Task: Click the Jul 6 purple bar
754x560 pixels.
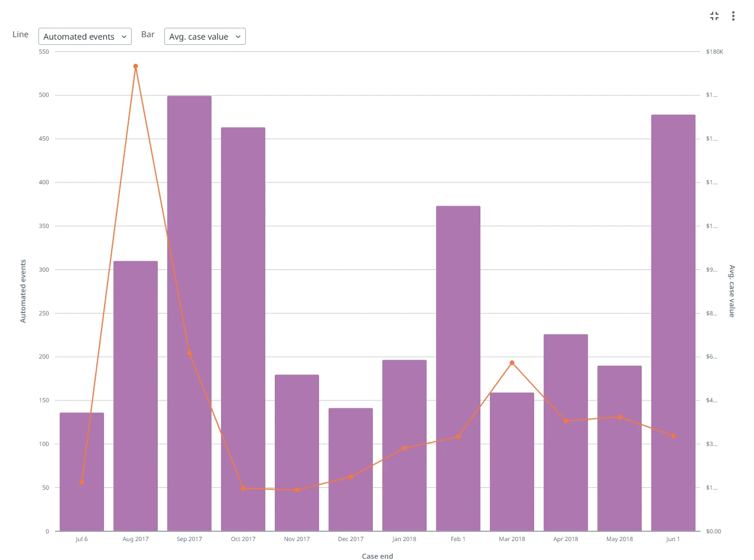Action: [x=82, y=472]
